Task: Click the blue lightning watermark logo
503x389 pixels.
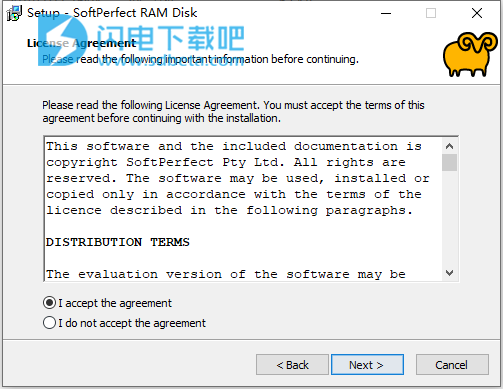Action: 63,40
